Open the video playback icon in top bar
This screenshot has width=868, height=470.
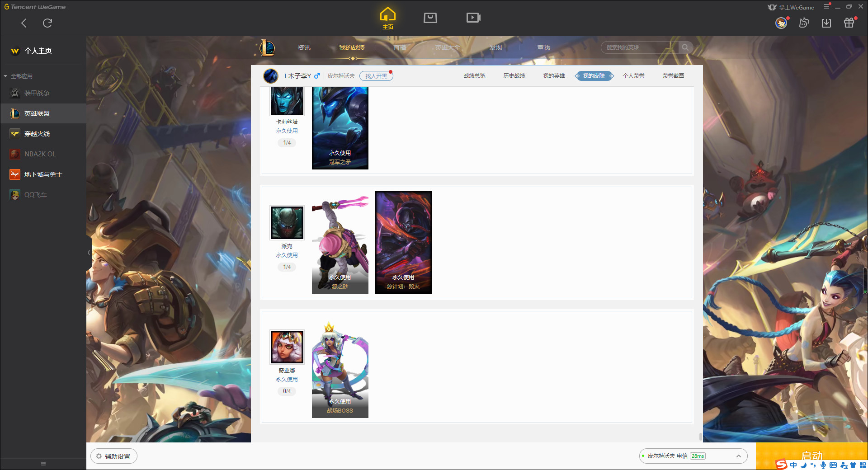(x=473, y=18)
